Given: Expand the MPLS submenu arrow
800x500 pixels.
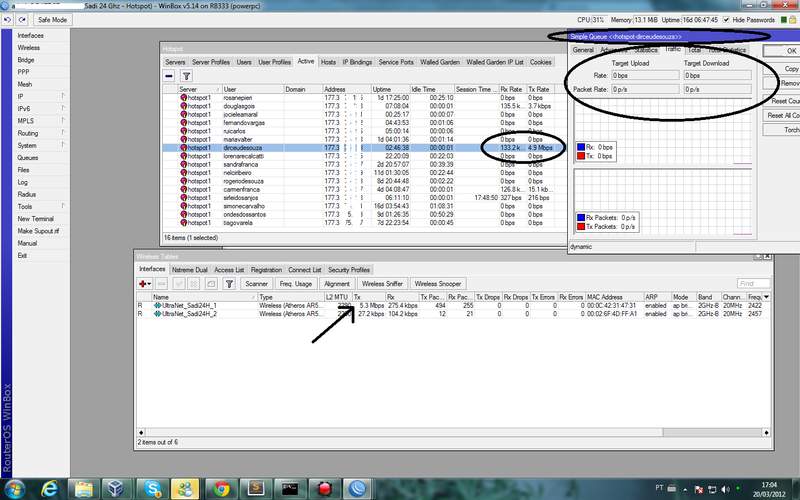Looking at the screenshot, I should click(x=63, y=120).
